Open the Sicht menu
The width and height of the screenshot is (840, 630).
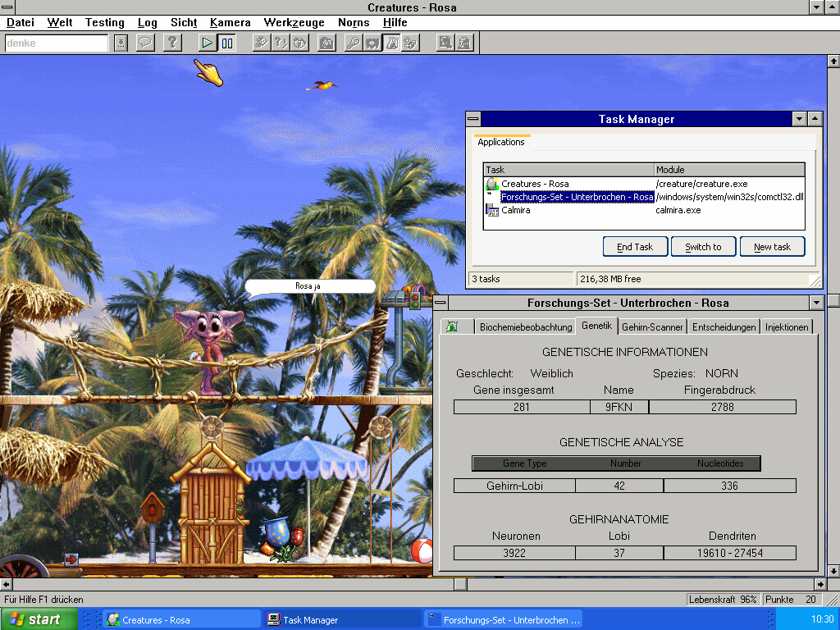(184, 22)
